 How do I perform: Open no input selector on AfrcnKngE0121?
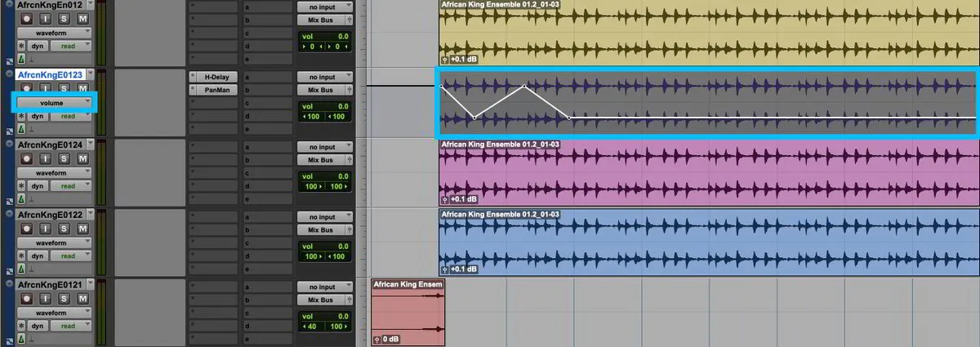click(x=325, y=287)
